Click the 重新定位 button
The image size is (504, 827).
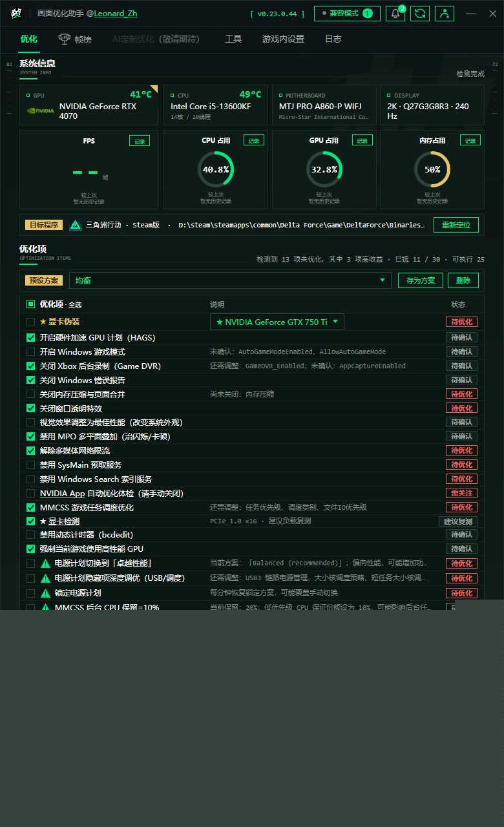point(456,225)
